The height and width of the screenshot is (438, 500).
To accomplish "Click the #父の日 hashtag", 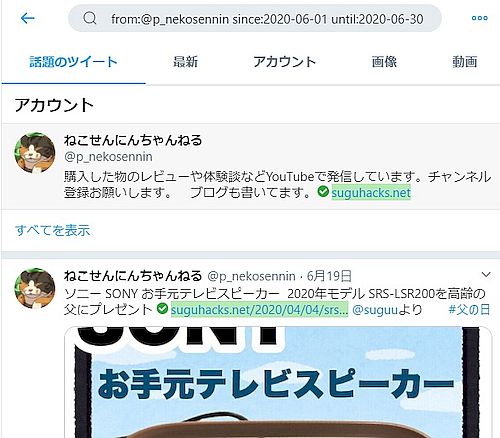I will (x=469, y=310).
